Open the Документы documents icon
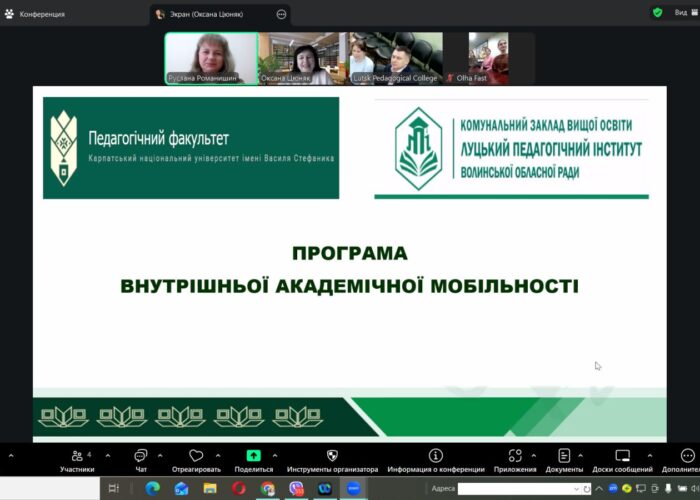Viewport: 700px width, 500px height. [x=564, y=456]
